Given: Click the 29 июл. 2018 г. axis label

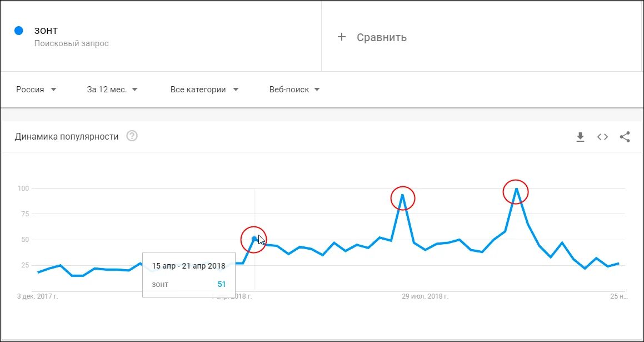Looking at the screenshot, I should [x=425, y=296].
